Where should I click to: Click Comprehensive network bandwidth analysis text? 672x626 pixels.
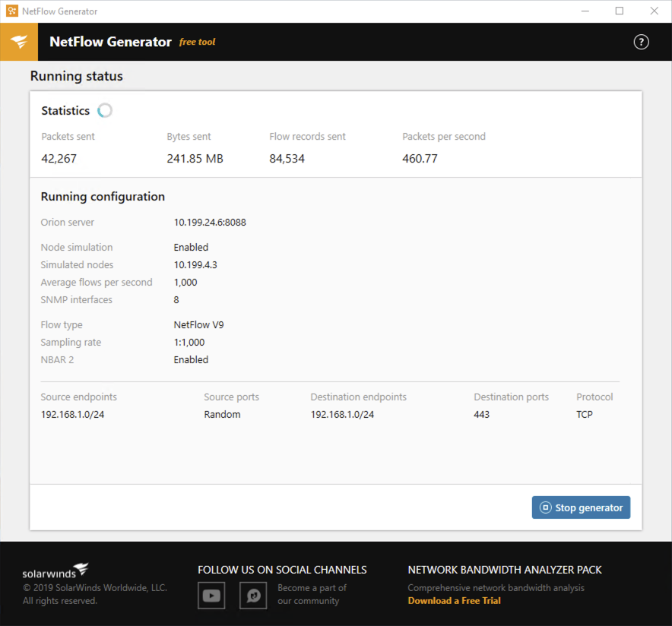[x=496, y=588]
